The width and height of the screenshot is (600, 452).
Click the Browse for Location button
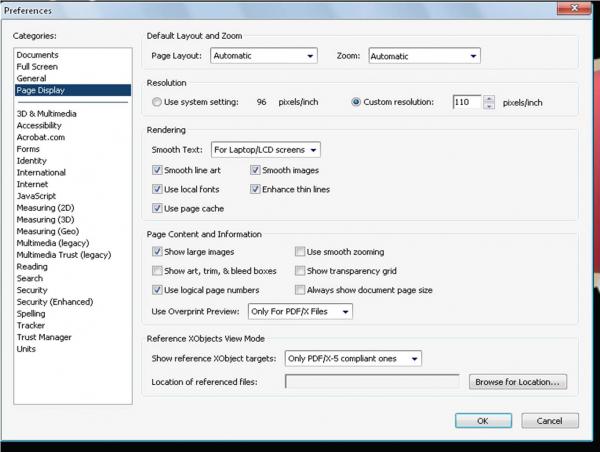coord(518,382)
